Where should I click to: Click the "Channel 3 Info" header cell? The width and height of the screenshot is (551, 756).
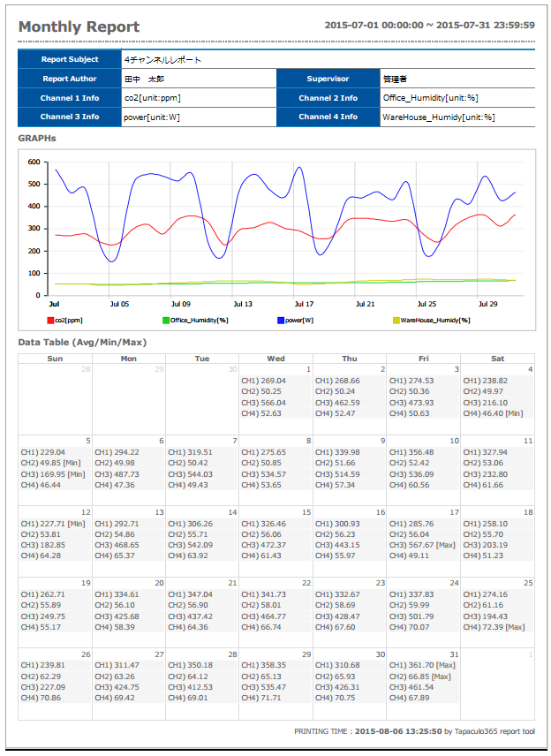(x=70, y=117)
